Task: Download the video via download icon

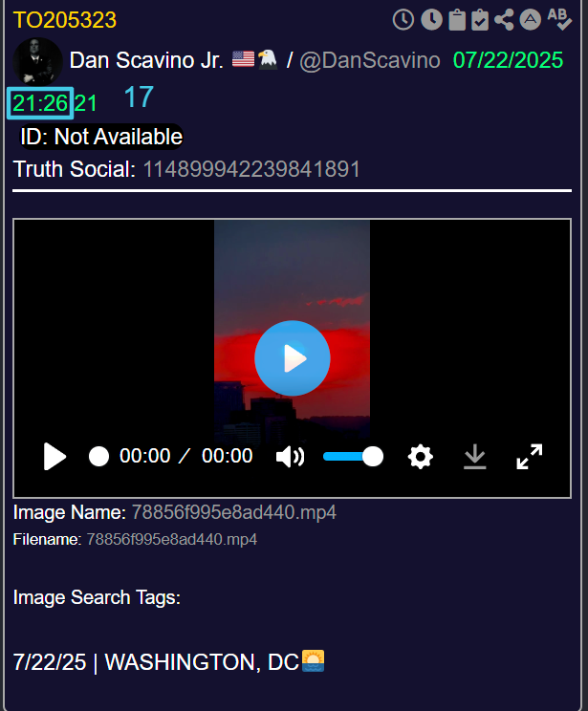Action: [x=474, y=456]
